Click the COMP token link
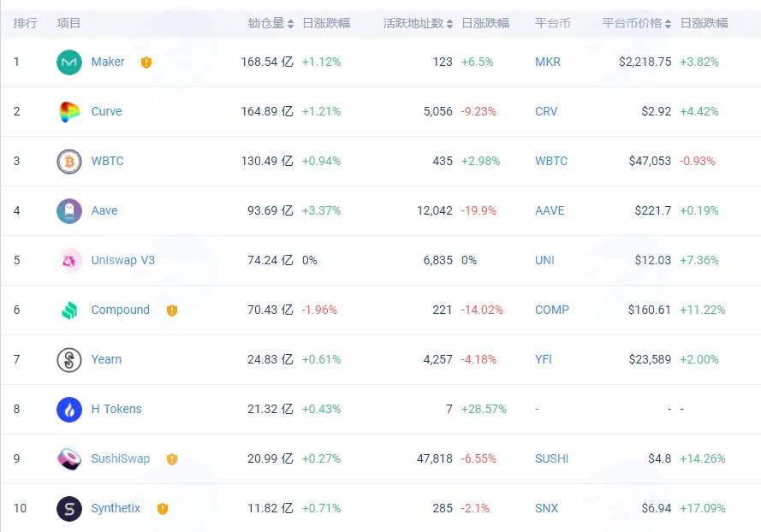The image size is (761, 532). click(552, 310)
